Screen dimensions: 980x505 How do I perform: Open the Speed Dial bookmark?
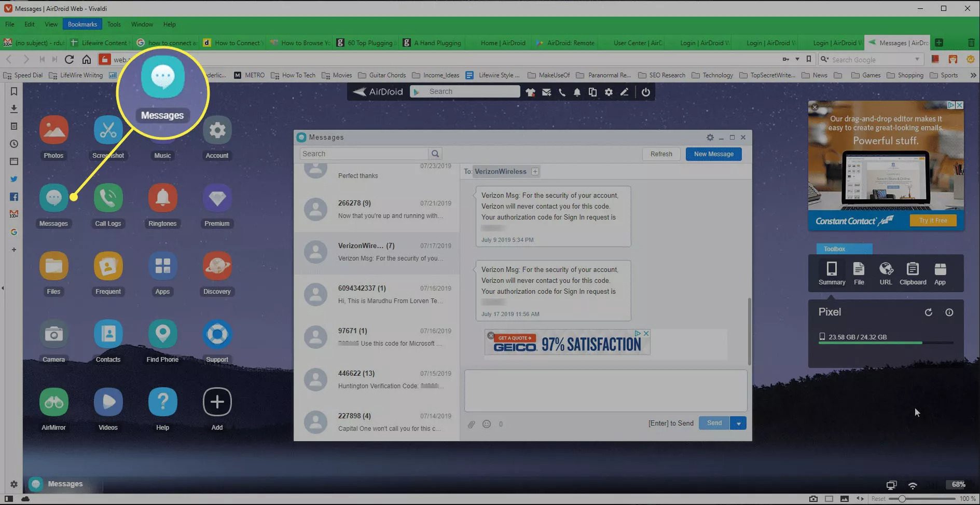coord(23,75)
